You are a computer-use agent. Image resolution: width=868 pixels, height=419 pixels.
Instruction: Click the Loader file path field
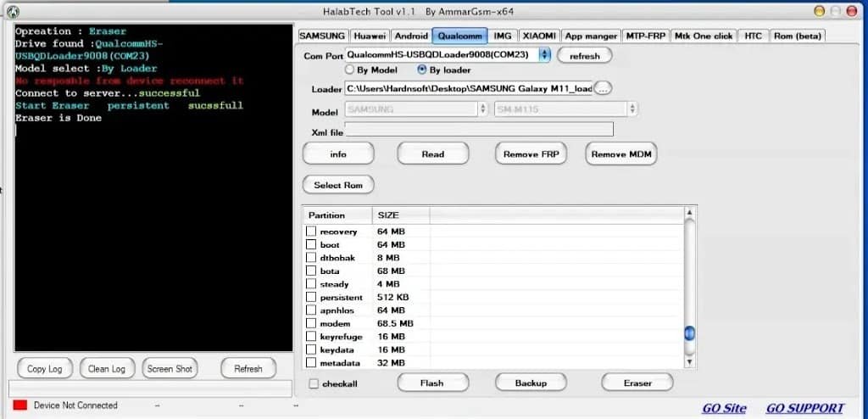[x=468, y=88]
